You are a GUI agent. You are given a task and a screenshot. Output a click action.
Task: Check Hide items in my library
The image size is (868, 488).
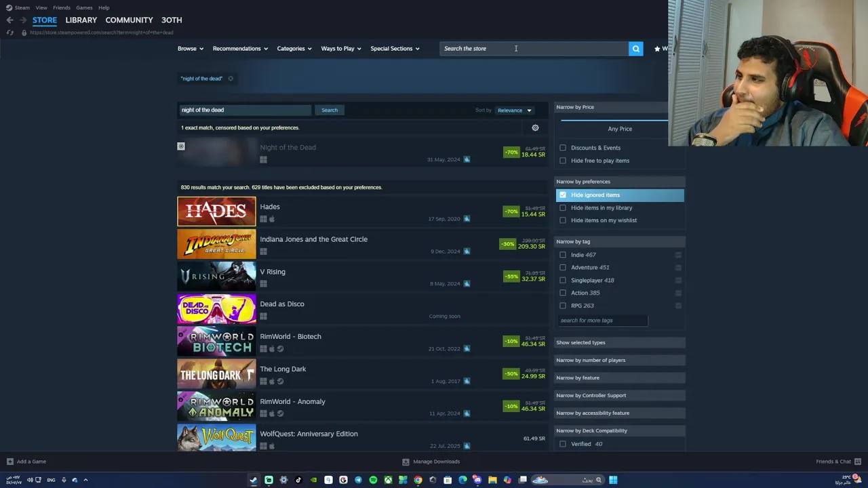tap(563, 208)
